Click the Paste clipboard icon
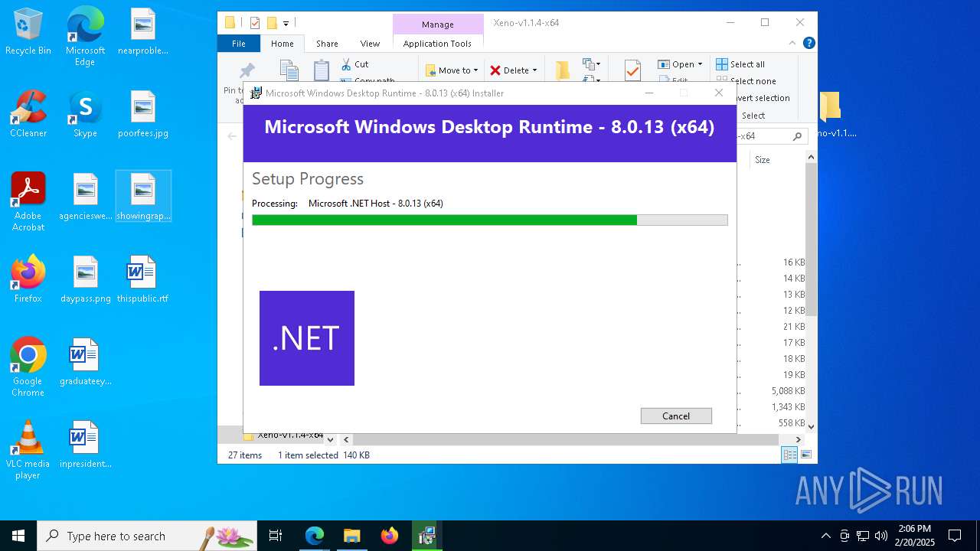The height and width of the screenshot is (551, 980). click(322, 70)
